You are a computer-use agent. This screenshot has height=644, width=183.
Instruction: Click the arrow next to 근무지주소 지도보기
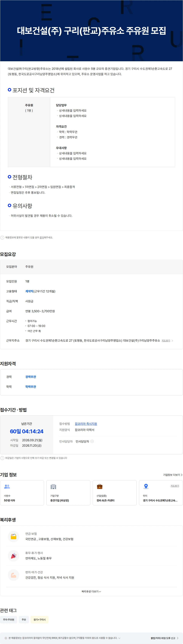pos(172,341)
